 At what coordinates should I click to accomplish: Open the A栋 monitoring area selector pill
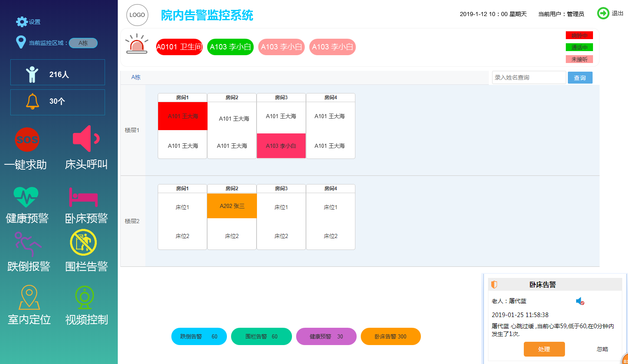click(83, 43)
